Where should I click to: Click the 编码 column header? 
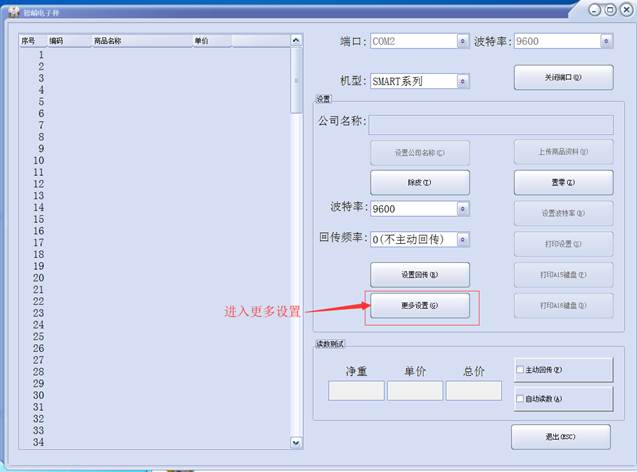69,41
